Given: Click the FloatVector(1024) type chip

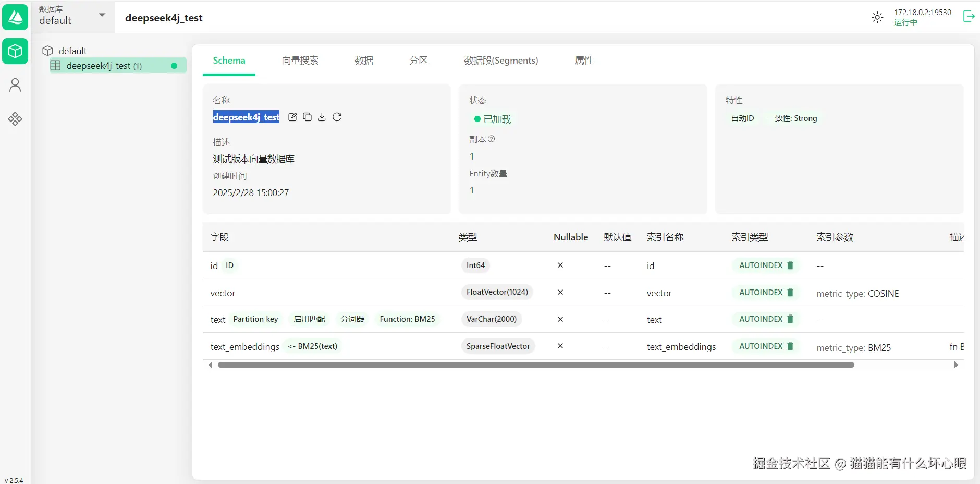Looking at the screenshot, I should click(x=497, y=292).
